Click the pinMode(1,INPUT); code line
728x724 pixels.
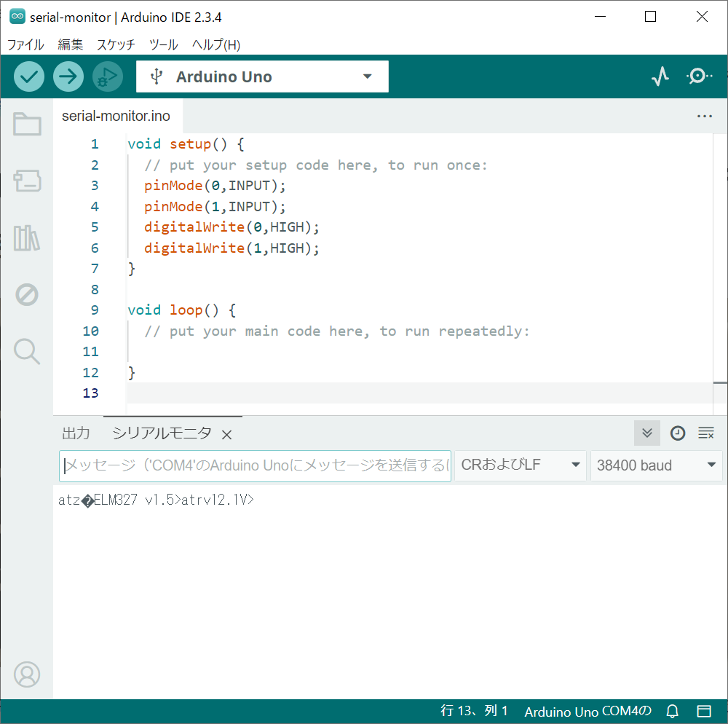point(215,206)
